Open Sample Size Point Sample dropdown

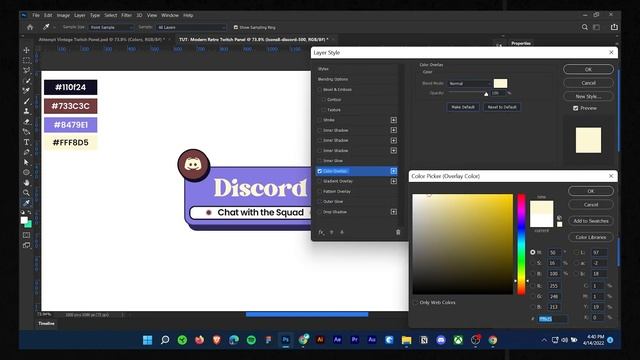111,27
